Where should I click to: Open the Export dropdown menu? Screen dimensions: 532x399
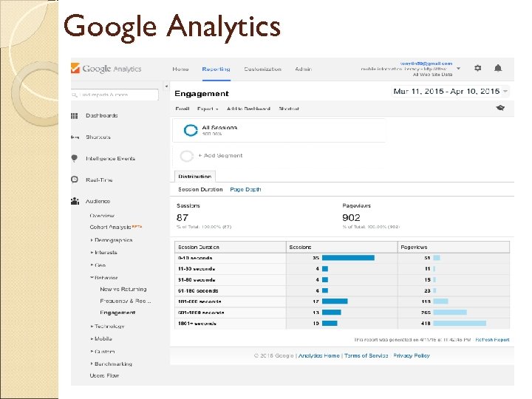coord(207,109)
